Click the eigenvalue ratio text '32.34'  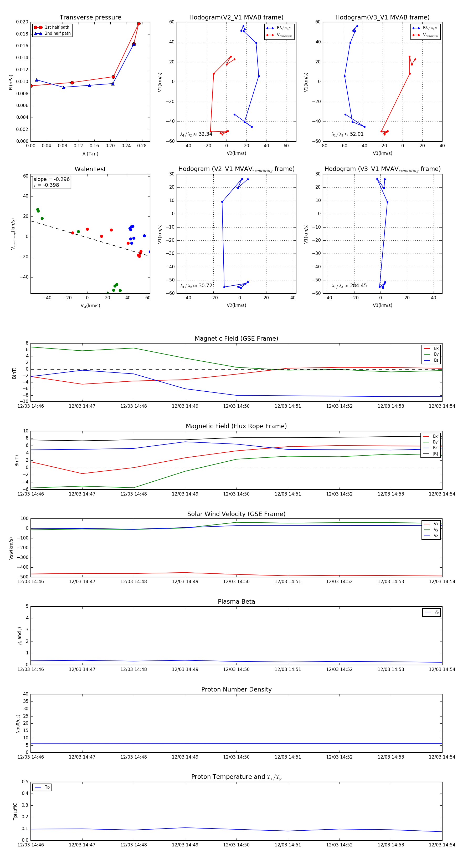[205, 134]
